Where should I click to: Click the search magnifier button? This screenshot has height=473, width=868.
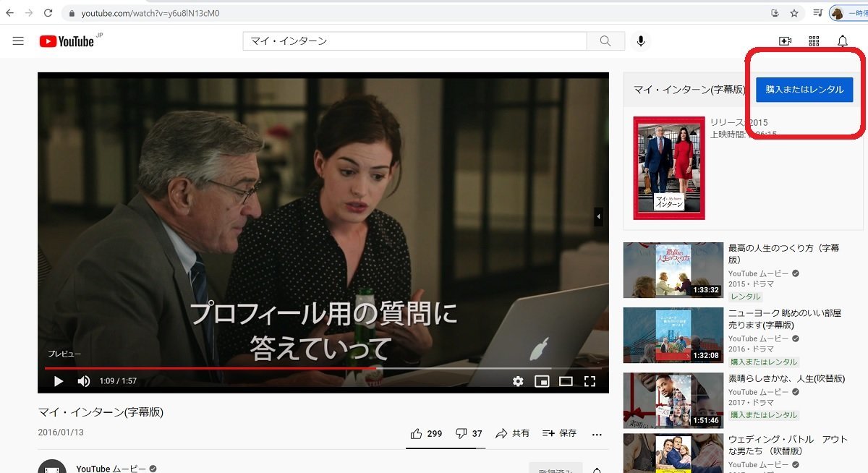[x=605, y=41]
